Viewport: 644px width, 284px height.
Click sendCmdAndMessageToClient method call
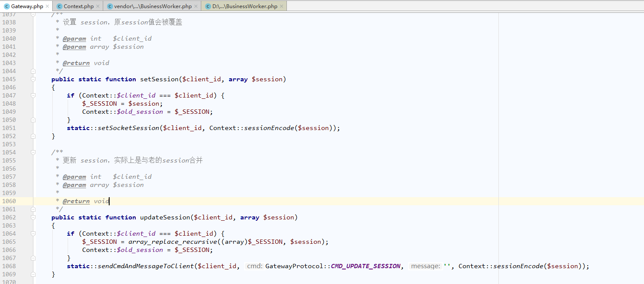pos(146,266)
